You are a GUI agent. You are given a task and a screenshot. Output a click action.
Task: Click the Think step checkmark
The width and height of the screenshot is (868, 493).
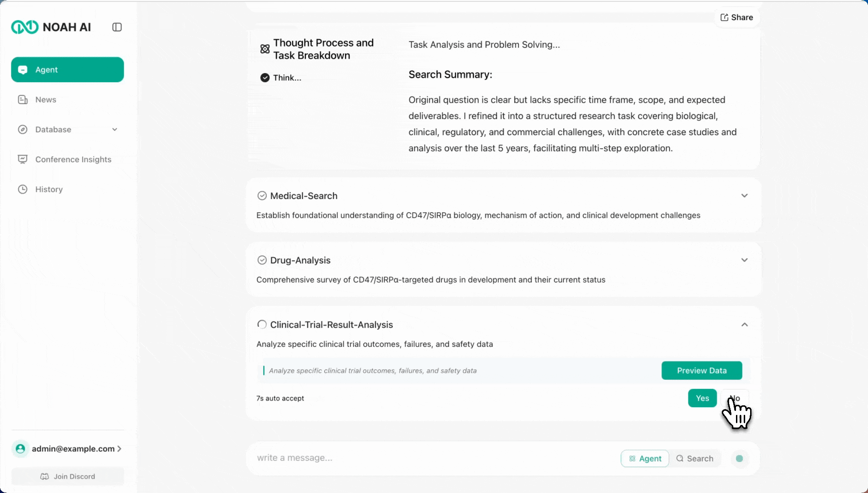[265, 78]
